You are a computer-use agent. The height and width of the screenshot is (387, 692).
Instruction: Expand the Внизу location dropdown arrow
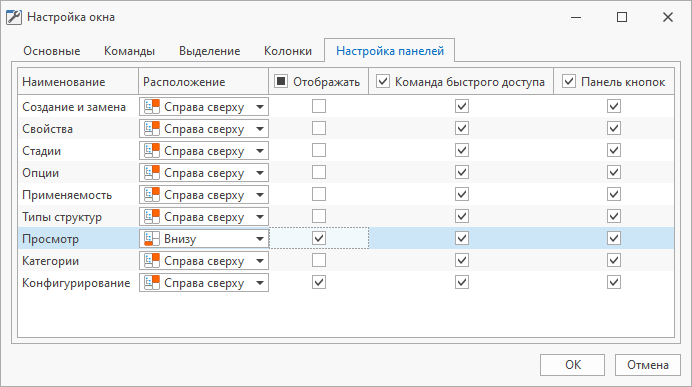(x=260, y=239)
